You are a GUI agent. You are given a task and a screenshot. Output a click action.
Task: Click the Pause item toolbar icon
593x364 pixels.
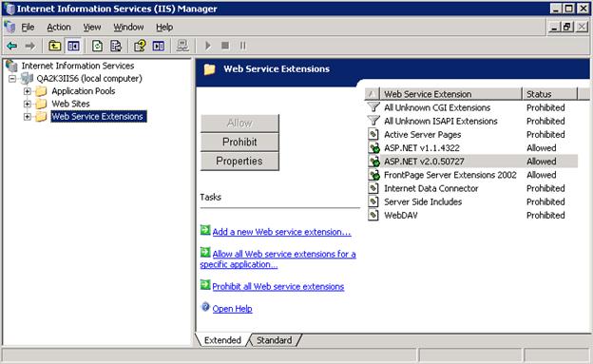tap(242, 46)
